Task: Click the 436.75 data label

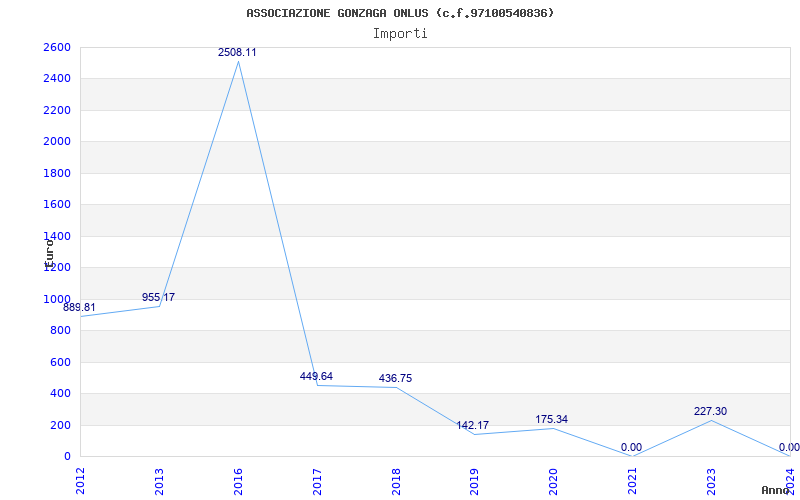Action: [x=395, y=379]
